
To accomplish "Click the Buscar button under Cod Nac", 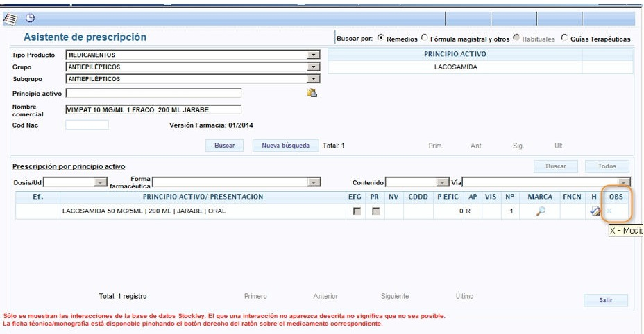I will [224, 146].
